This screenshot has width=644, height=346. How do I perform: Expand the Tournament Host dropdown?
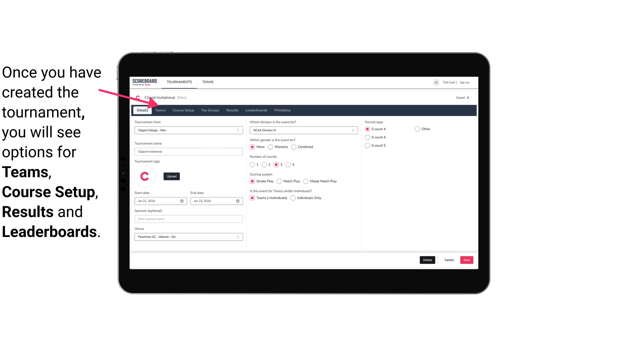coord(238,130)
